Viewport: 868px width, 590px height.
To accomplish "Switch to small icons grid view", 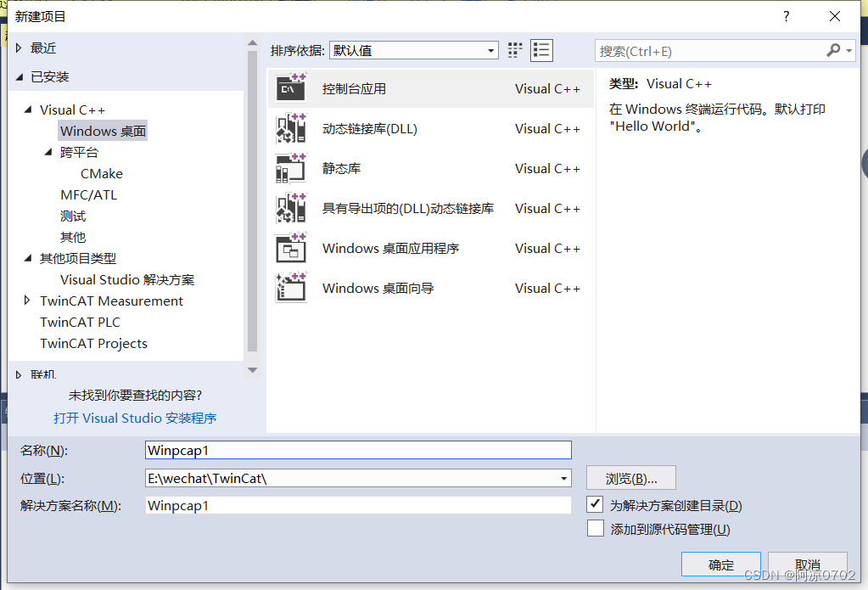I will [515, 50].
